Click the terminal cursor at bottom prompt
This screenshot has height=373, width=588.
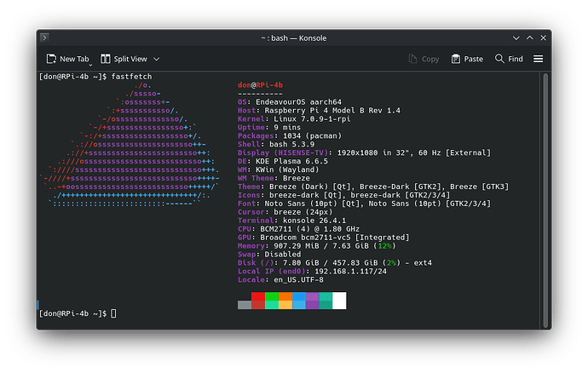pos(113,313)
